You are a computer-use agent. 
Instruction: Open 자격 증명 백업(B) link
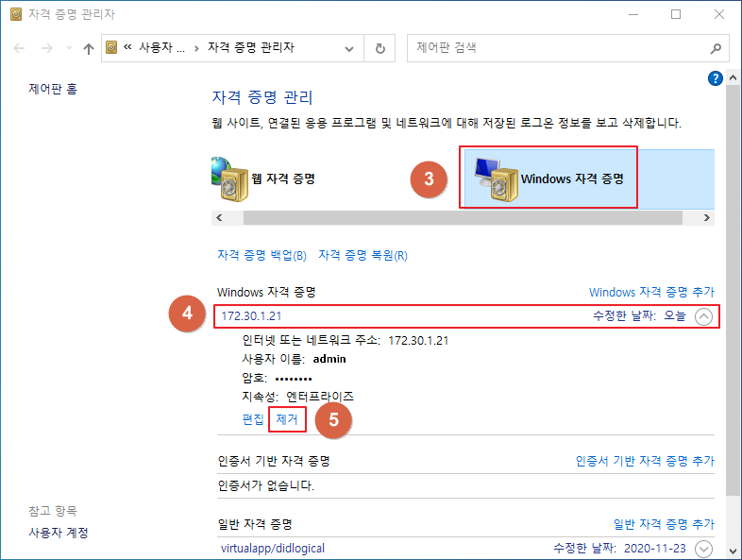coord(261,255)
